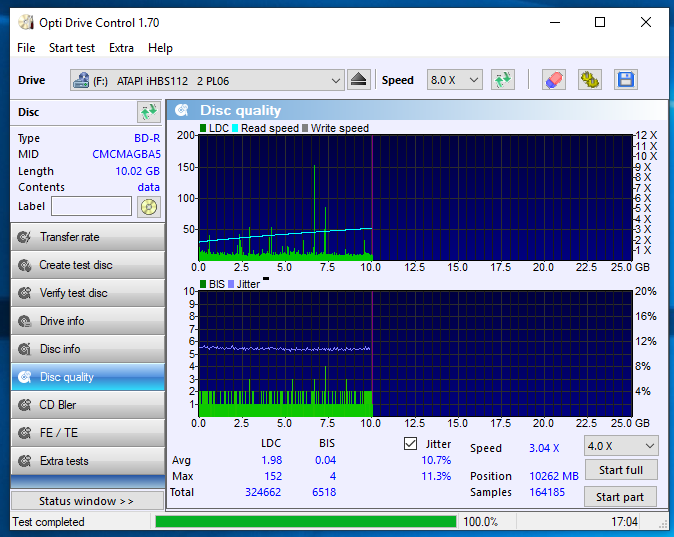
Task: Click the BIS Total value 6518
Action: pyautogui.click(x=324, y=492)
